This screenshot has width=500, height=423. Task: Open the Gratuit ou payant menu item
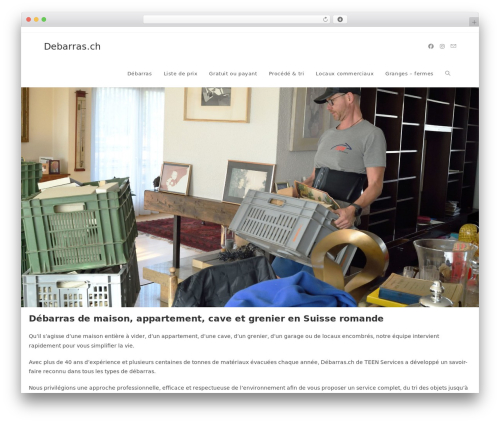point(233,74)
